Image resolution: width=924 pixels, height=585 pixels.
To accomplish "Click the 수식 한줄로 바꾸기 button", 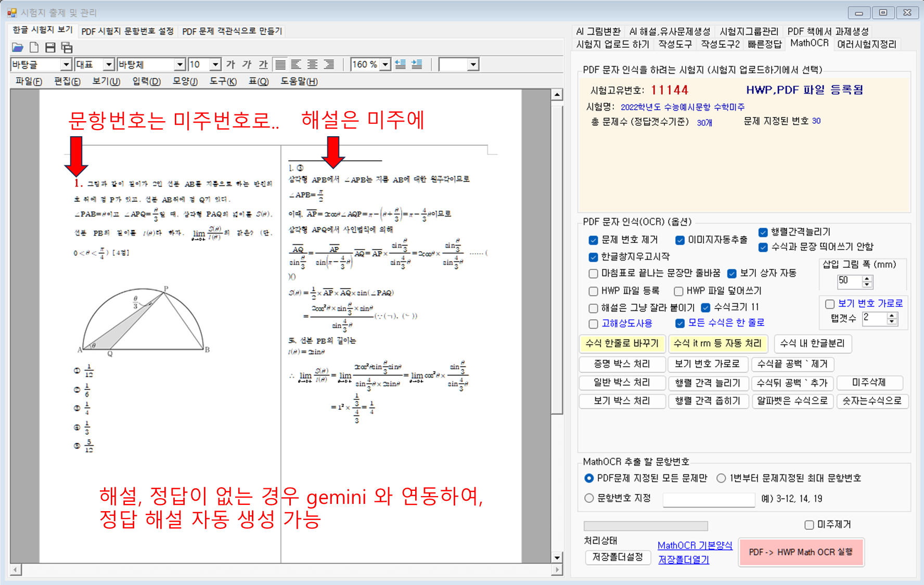I will coord(622,343).
